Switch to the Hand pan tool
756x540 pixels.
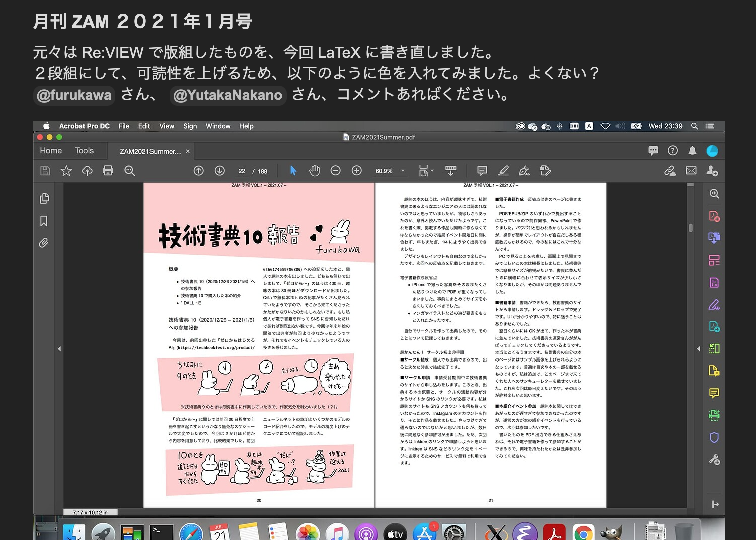[315, 171]
